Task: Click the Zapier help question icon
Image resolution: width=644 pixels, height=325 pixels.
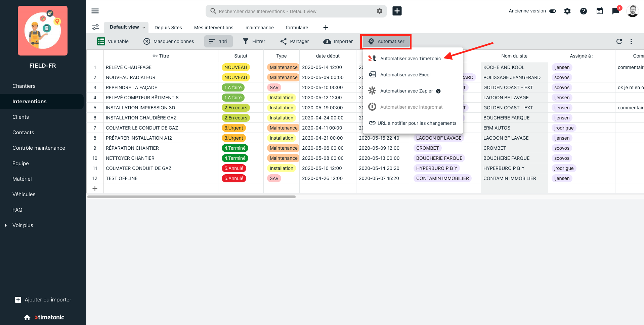Action: [438, 91]
